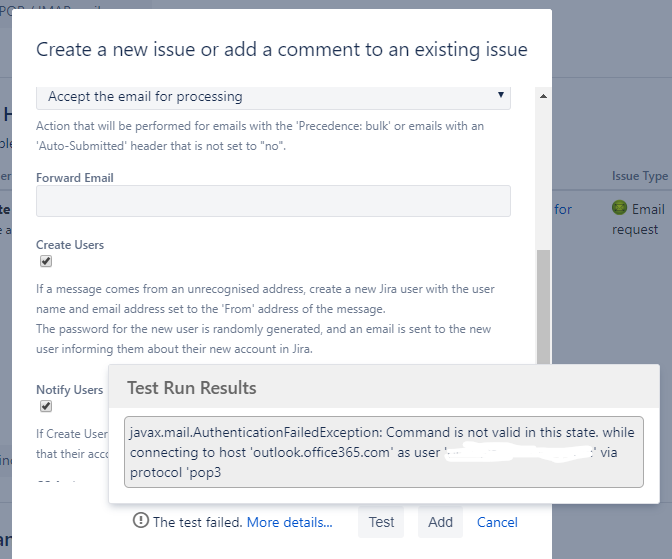672x559 pixels.
Task: Click the scrollbar up arrow in dialog
Action: click(543, 96)
